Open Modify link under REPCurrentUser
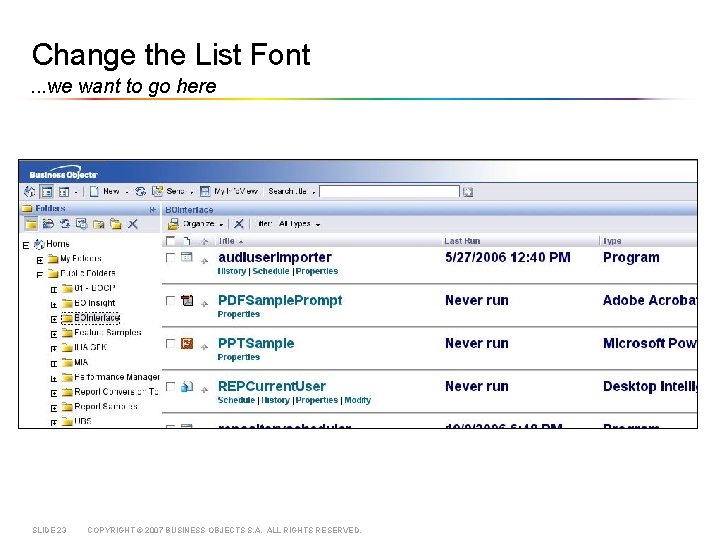 click(x=358, y=400)
